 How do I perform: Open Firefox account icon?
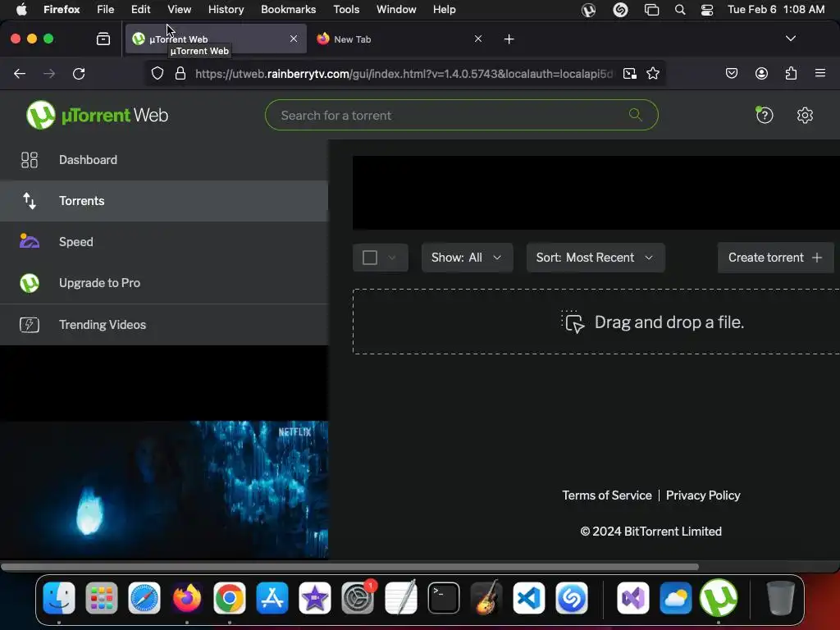click(761, 73)
